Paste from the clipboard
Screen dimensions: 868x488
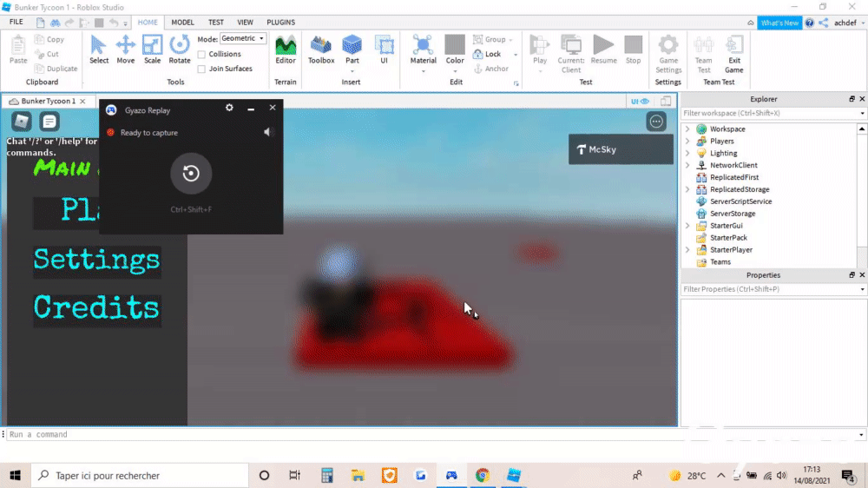click(18, 49)
